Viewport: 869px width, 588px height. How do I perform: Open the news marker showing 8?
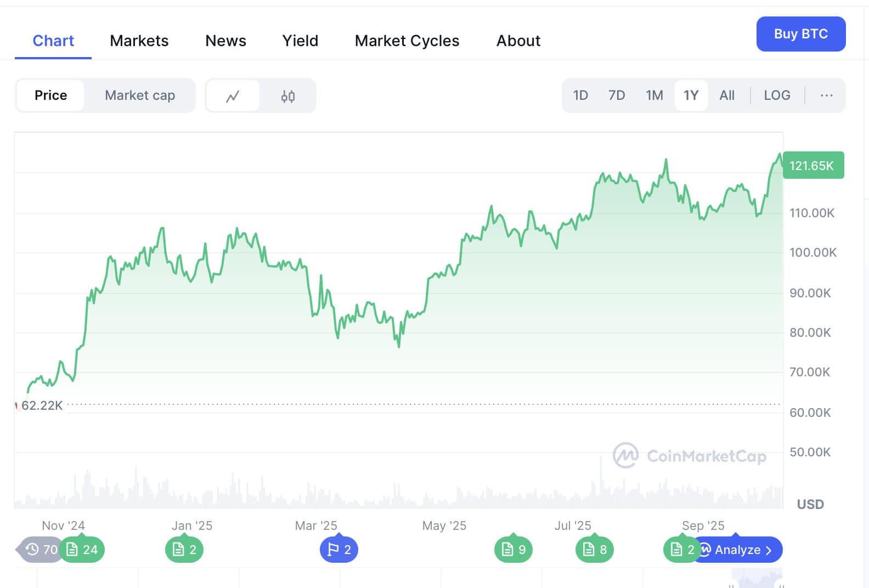coord(595,550)
